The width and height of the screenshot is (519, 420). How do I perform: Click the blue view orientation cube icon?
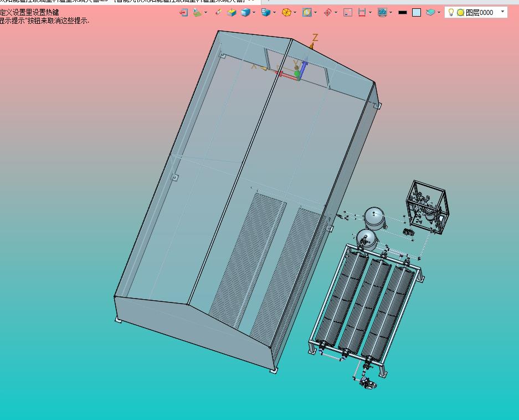266,13
